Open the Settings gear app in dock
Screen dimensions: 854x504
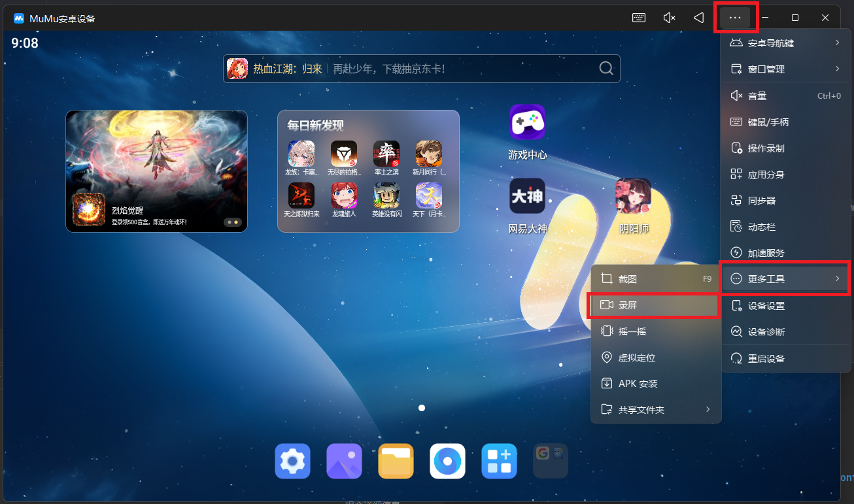point(292,462)
